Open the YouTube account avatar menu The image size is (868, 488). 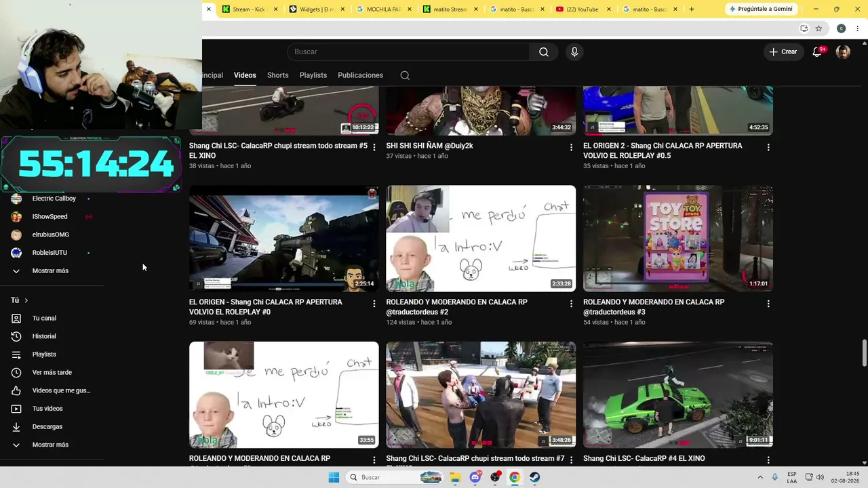843,52
